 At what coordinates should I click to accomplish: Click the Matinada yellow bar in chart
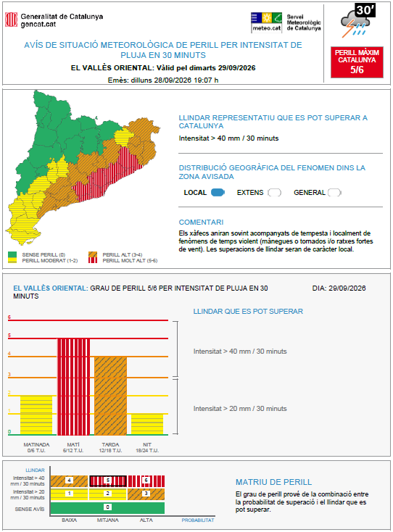pos(36,415)
